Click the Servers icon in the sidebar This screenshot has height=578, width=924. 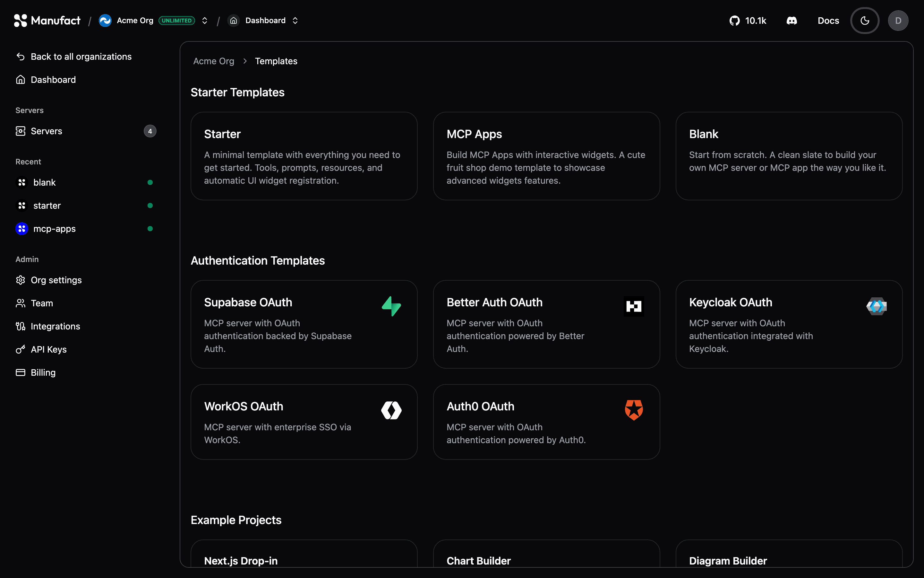click(21, 131)
